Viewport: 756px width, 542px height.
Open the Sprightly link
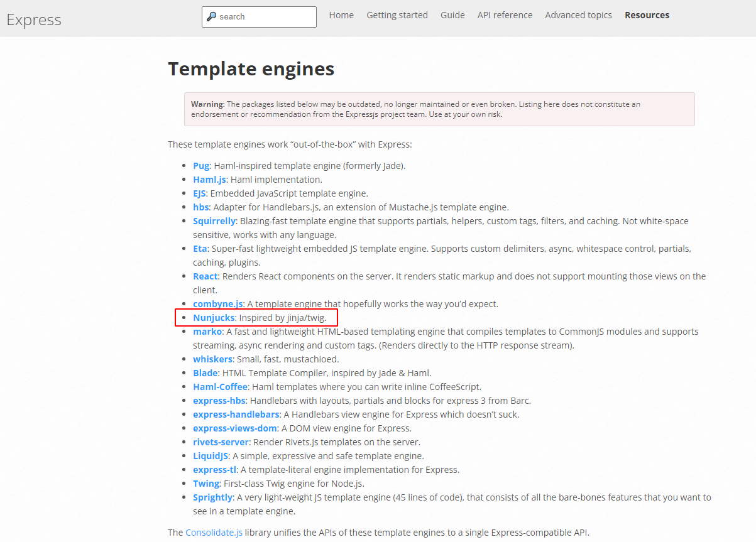(x=213, y=497)
